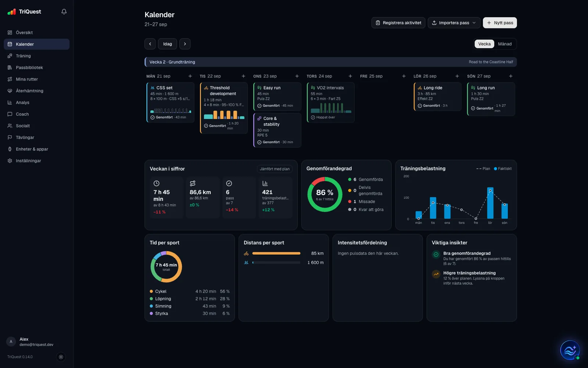
Task: Add a session on Saturday 26 sep
Action: coord(457,76)
